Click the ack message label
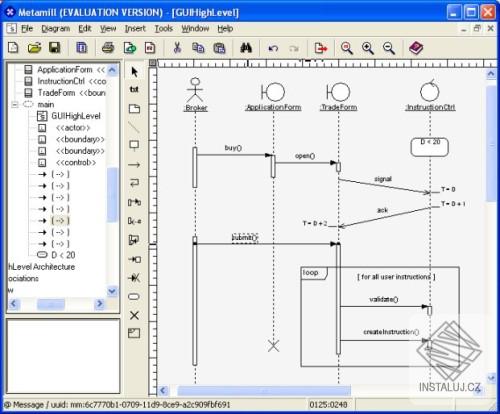The image size is (500, 414). point(382,210)
